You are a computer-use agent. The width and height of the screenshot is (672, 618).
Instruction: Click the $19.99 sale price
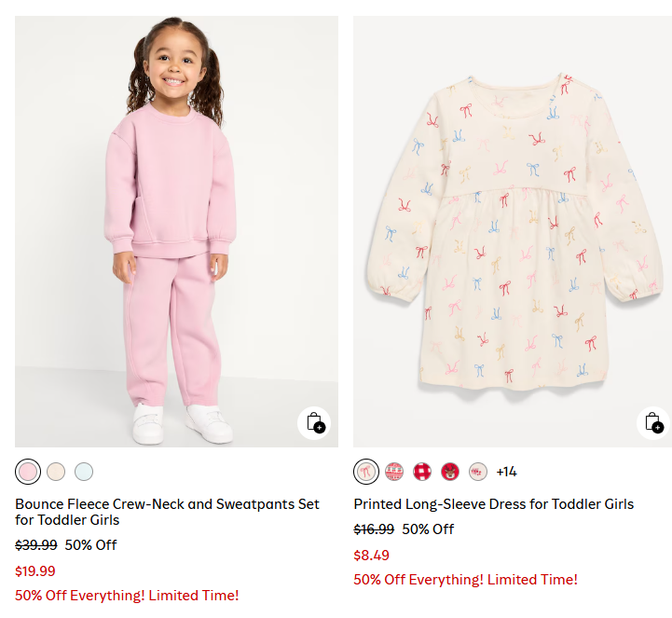coord(35,571)
